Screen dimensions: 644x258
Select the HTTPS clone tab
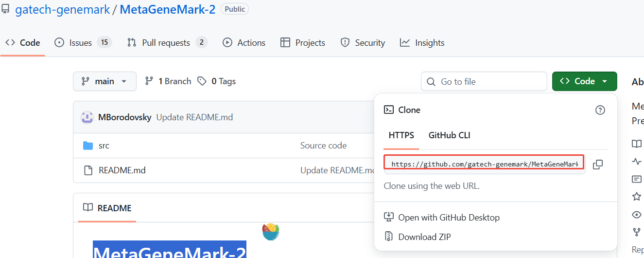pos(401,135)
